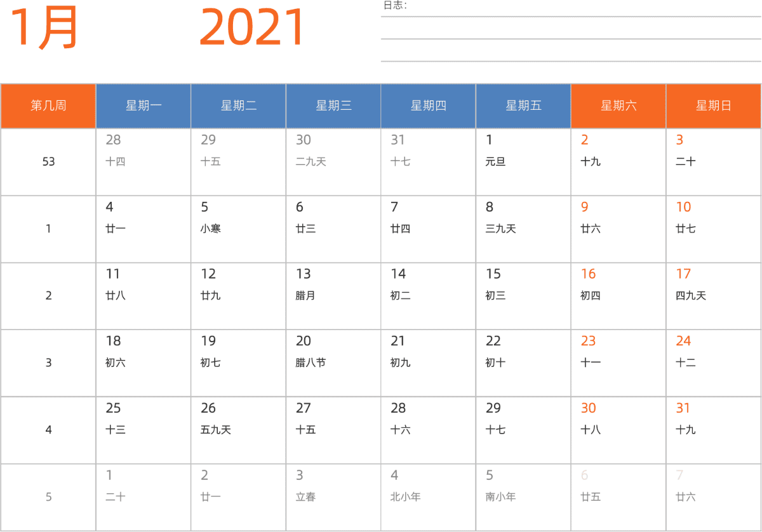This screenshot has height=532, width=762.
Task: Click Saturday January 30 cell 十八
Action: tap(618, 430)
